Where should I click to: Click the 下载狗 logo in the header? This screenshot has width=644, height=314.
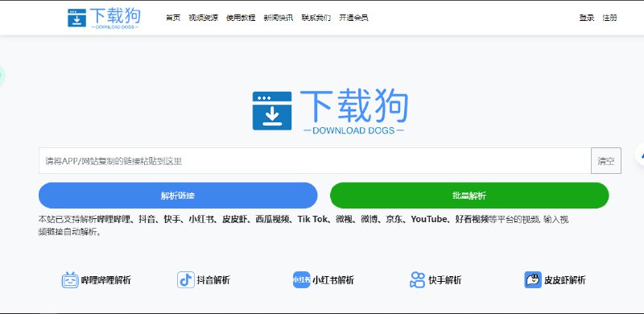104,18
